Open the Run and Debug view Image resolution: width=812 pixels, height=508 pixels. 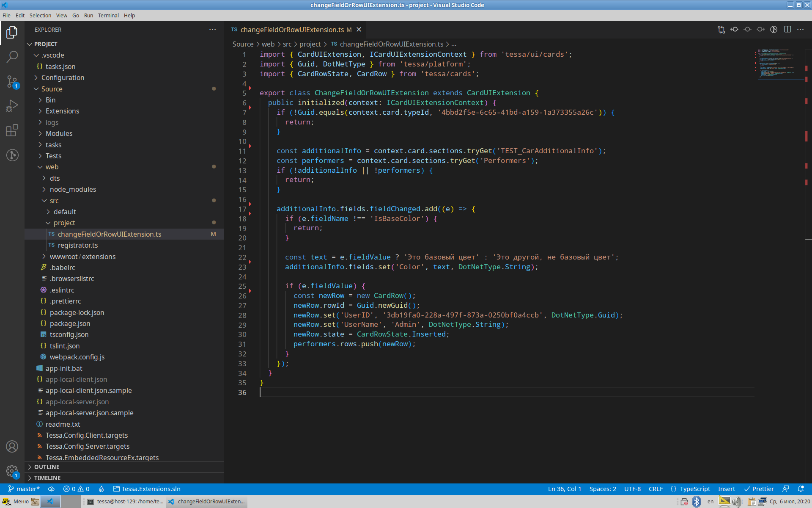pos(12,105)
